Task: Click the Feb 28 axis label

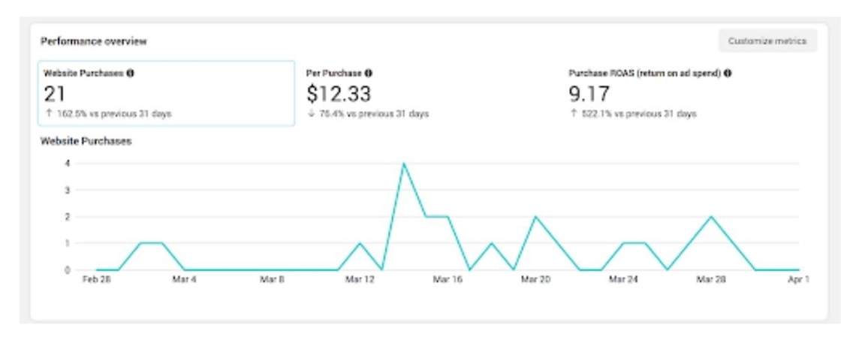Action: coord(96,280)
